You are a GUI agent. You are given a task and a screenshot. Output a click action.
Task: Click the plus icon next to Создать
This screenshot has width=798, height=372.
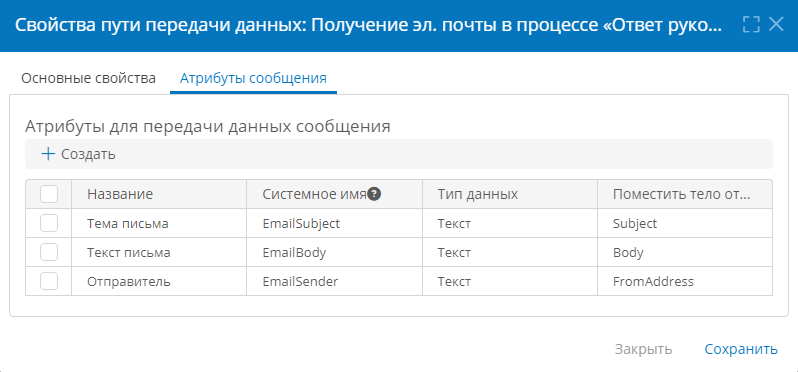(48, 154)
